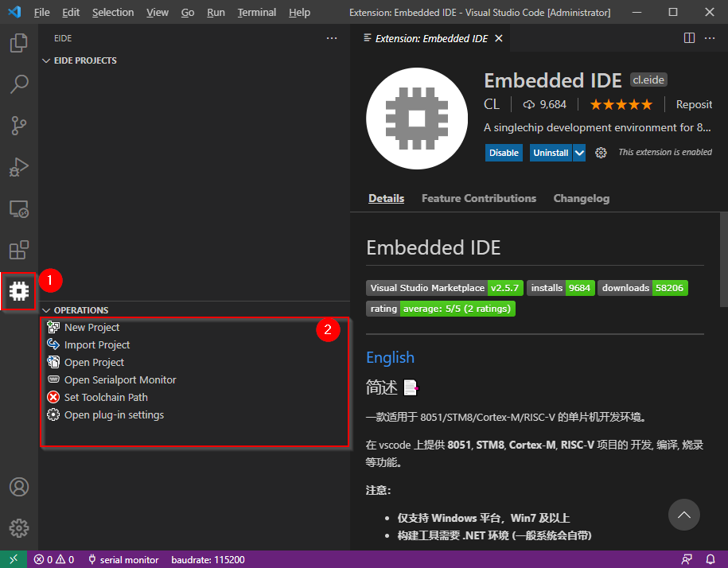Click the document icon beside 简述 heading
Viewport: 728px width, 568px height.
[411, 387]
